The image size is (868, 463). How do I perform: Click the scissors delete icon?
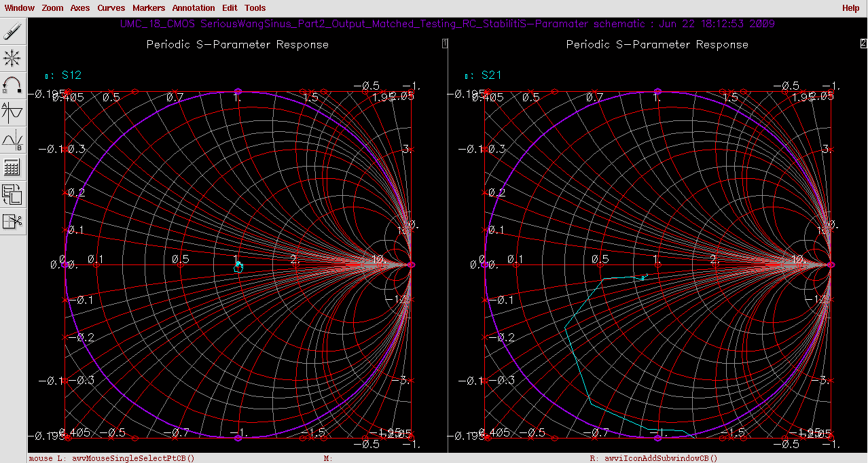click(12, 222)
